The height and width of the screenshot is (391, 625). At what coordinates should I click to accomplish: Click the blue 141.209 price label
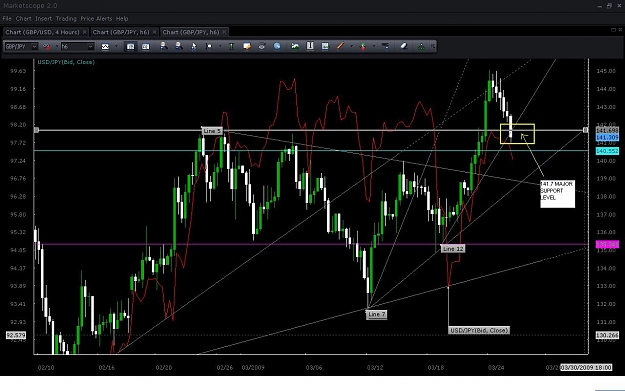(x=607, y=138)
